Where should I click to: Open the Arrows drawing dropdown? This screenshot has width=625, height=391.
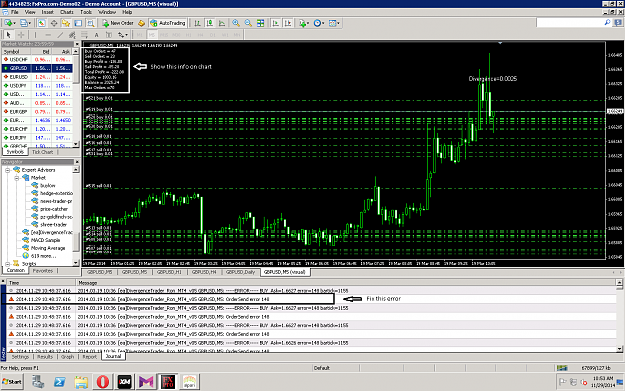[x=123, y=35]
